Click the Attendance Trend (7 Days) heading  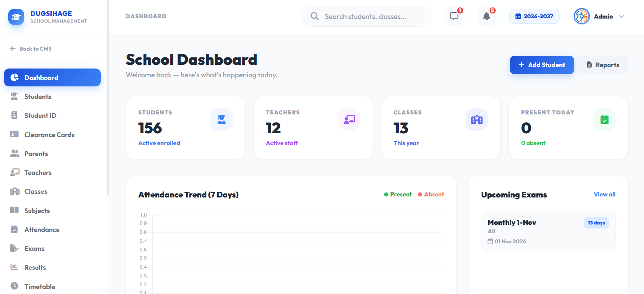click(189, 195)
